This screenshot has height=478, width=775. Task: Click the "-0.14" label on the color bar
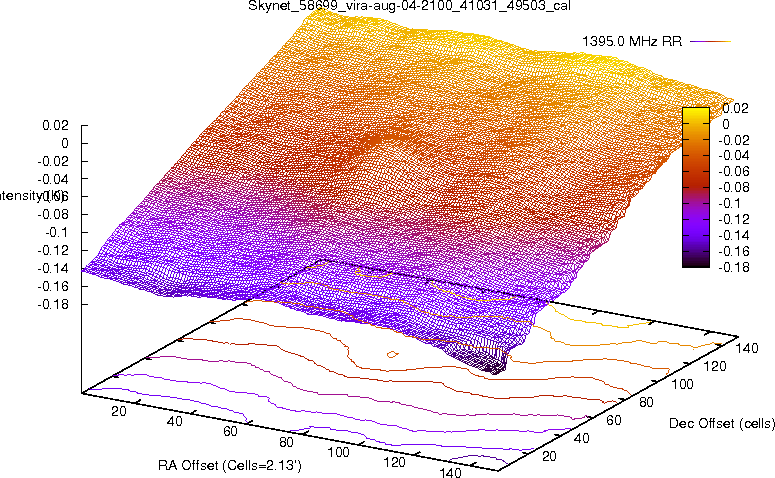[x=733, y=235]
